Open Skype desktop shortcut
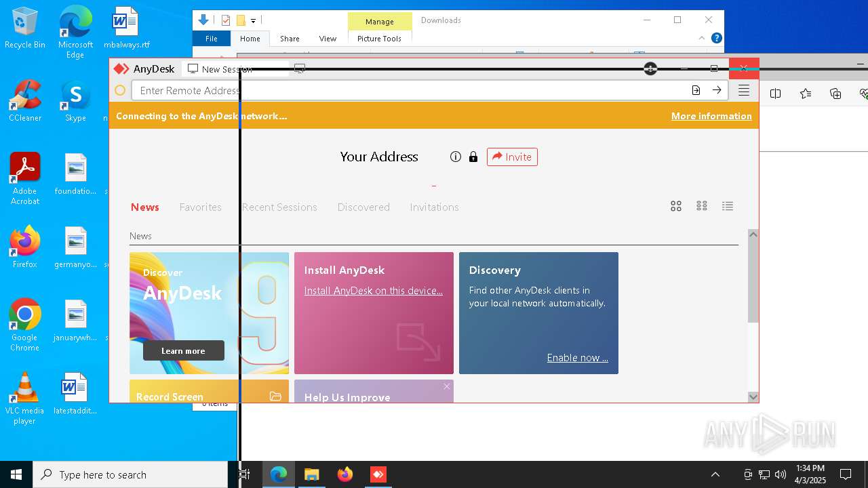Screen dimensions: 868x488 [75, 102]
